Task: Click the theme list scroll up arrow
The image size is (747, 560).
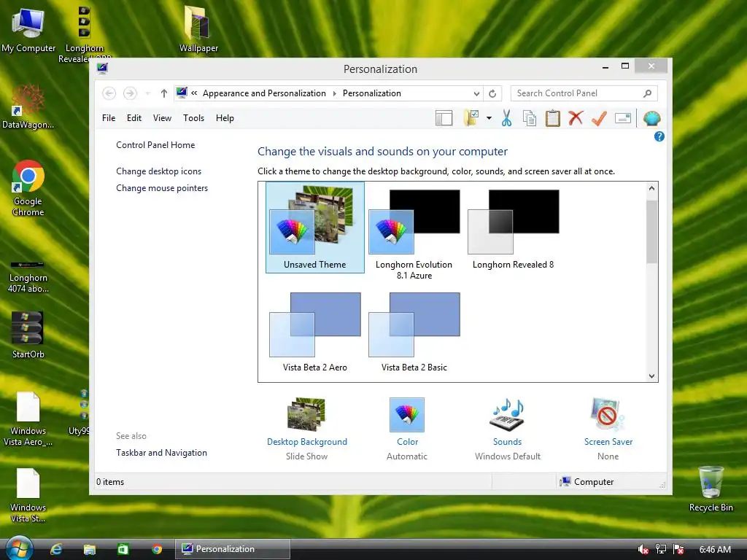Action: [651, 188]
